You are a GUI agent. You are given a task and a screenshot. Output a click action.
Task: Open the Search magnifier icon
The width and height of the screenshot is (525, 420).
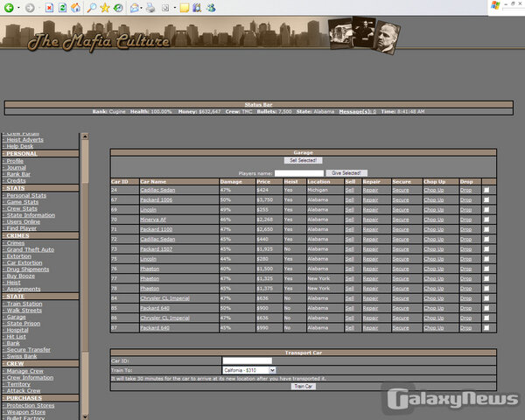pos(92,7)
